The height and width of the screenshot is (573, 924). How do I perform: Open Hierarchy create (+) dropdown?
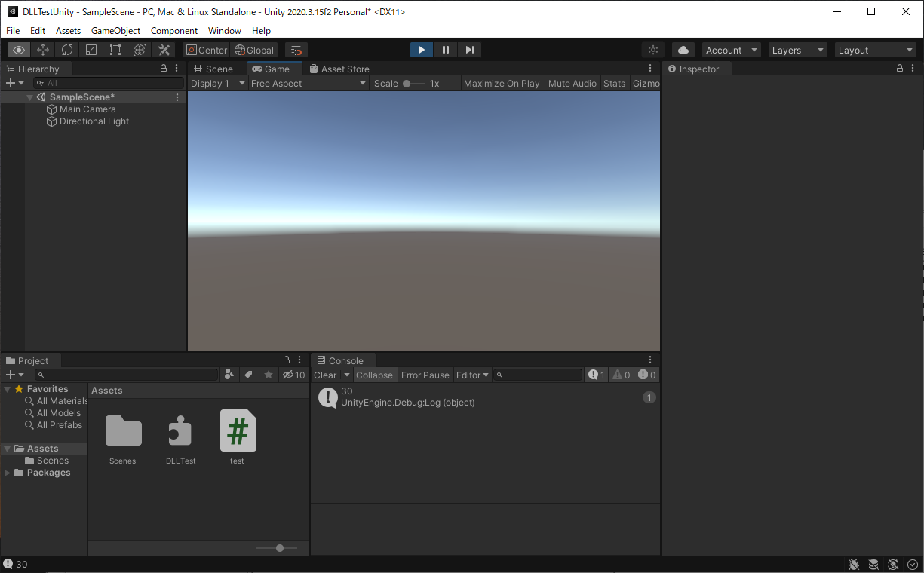click(14, 83)
